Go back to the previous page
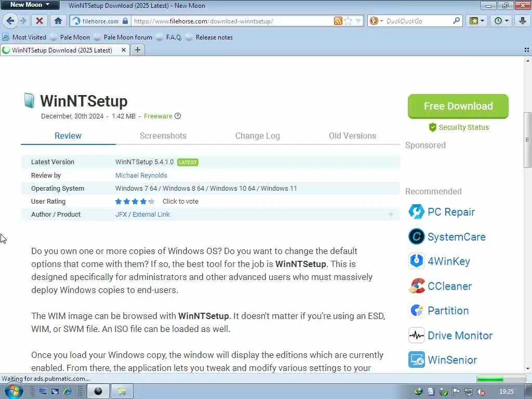Viewport: 532px width, 399px height. 10,21
